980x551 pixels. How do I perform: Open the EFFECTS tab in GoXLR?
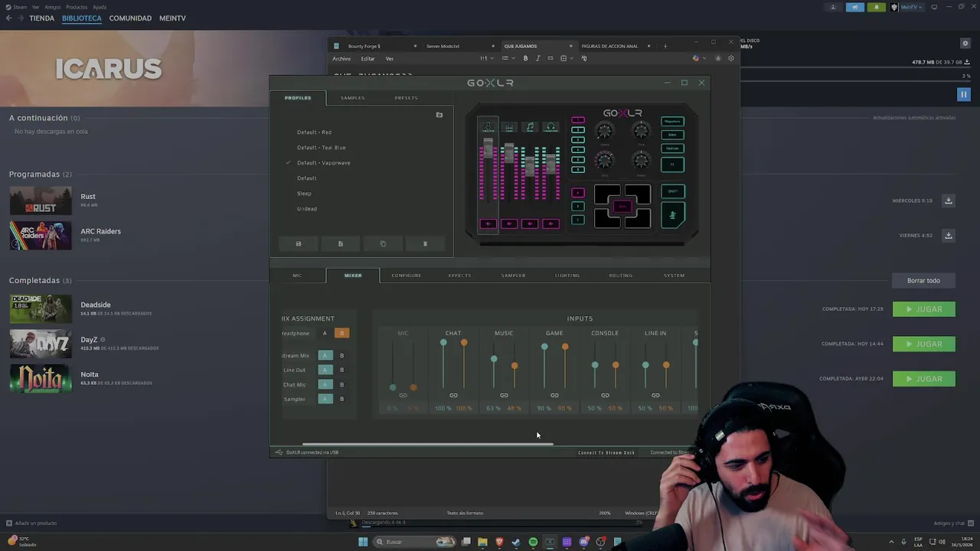point(459,275)
